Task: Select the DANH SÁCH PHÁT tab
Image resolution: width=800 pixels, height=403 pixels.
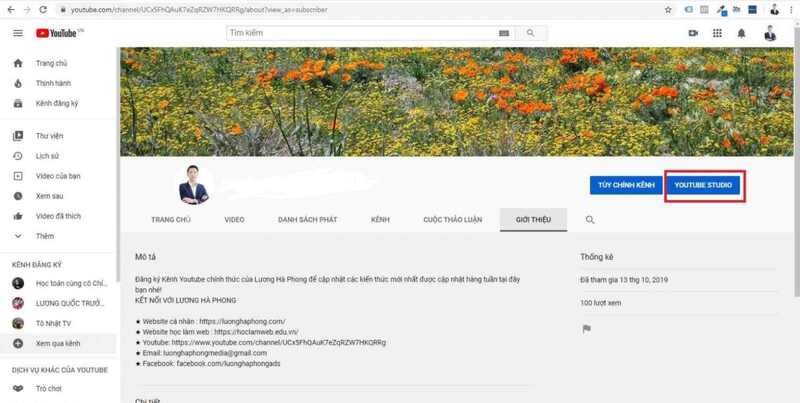Action: click(x=307, y=220)
